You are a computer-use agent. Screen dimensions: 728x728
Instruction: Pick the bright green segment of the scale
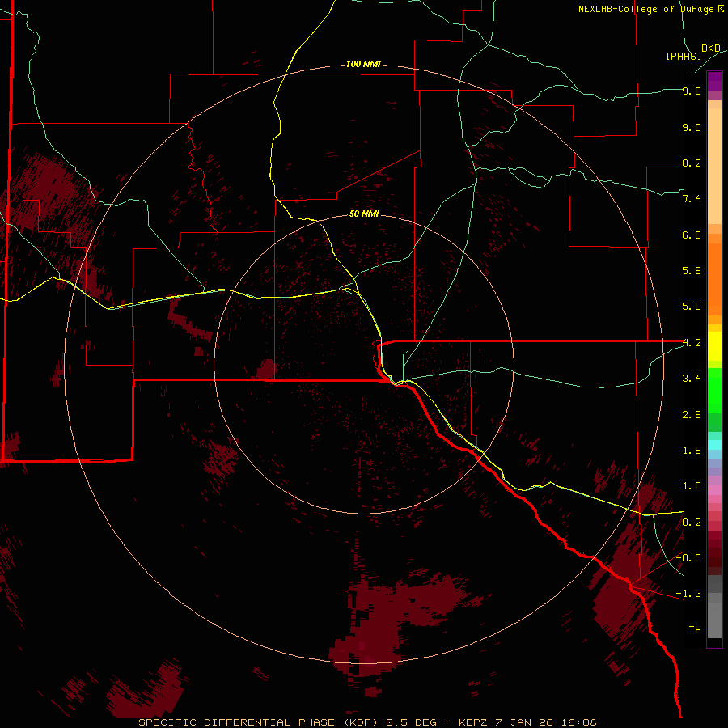point(714,391)
